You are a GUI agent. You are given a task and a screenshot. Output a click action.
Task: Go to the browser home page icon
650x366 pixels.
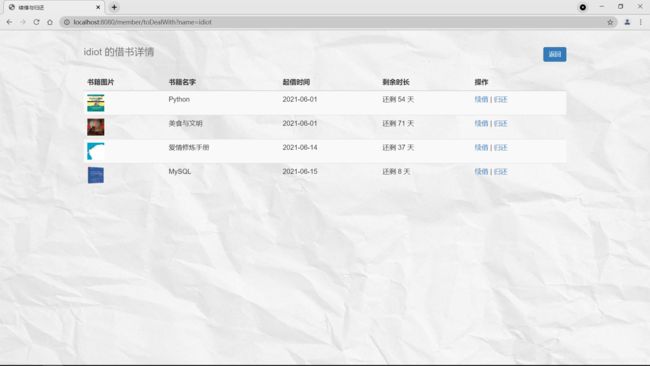click(50, 22)
